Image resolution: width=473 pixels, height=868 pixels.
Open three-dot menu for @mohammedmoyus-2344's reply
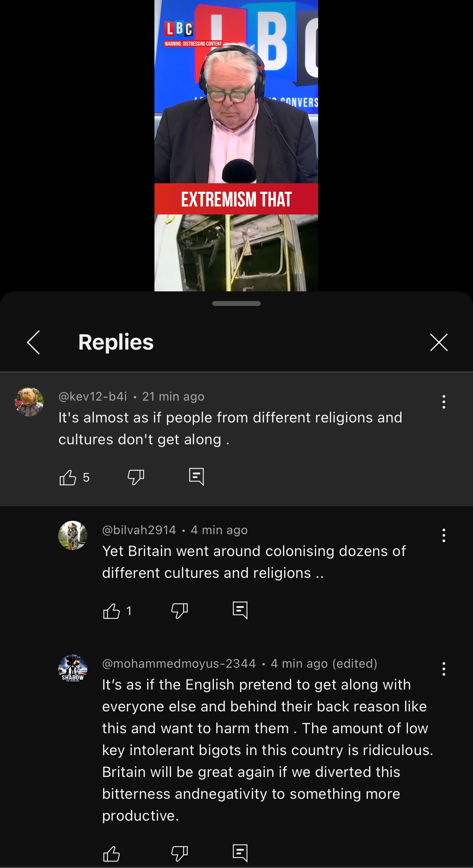(444, 669)
